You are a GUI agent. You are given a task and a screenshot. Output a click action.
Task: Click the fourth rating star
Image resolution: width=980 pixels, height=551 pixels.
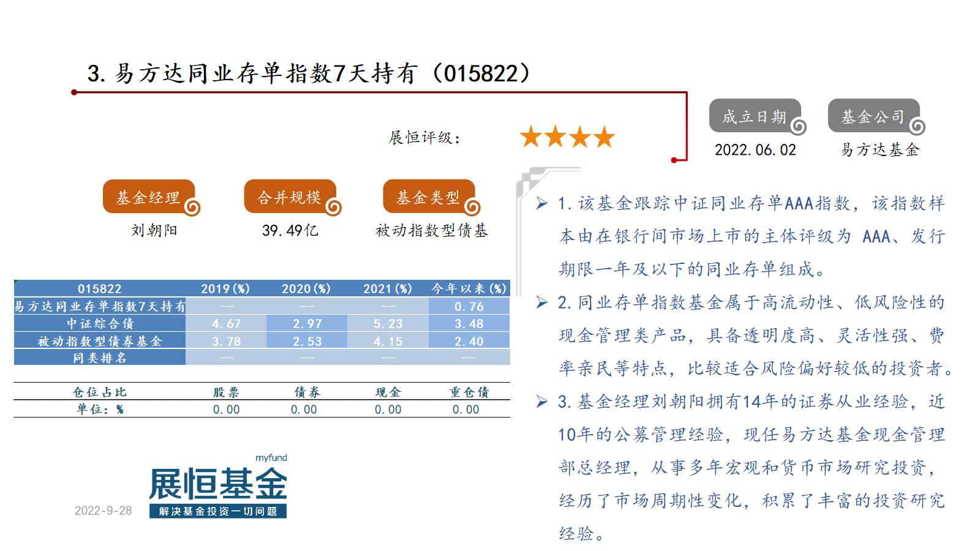(604, 137)
